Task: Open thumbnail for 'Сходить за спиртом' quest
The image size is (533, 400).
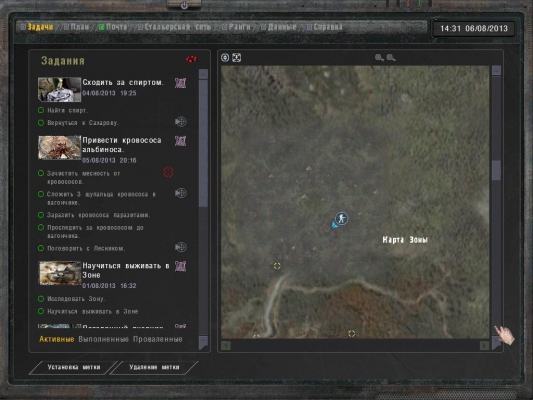Action: point(59,89)
